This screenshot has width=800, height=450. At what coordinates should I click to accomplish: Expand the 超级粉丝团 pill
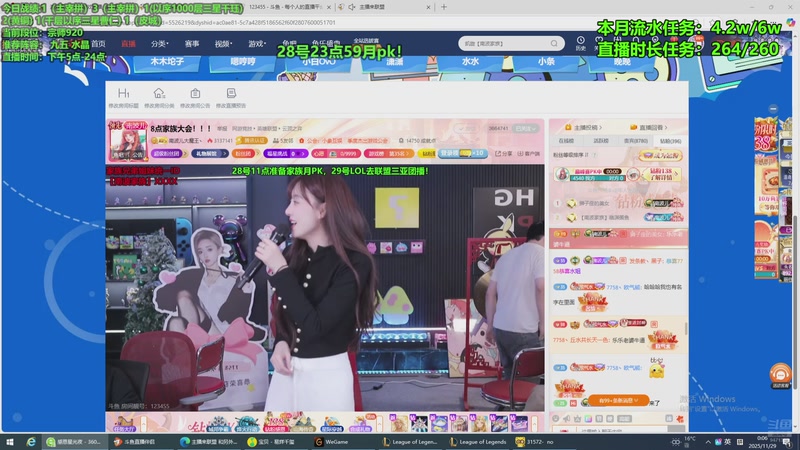tap(169, 154)
